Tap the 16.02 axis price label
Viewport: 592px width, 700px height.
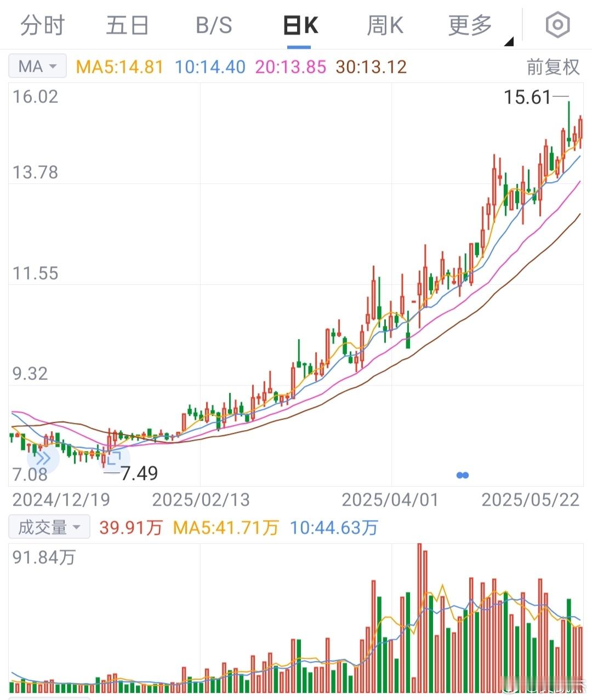point(35,97)
